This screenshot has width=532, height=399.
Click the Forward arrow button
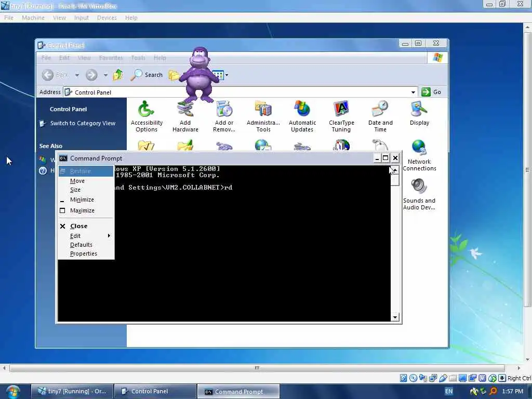click(91, 75)
